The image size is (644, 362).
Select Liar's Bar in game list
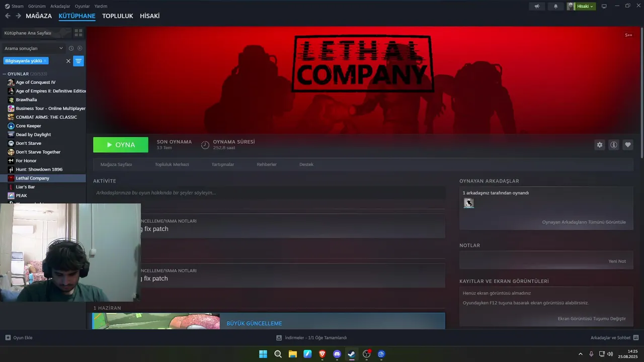coord(25,187)
